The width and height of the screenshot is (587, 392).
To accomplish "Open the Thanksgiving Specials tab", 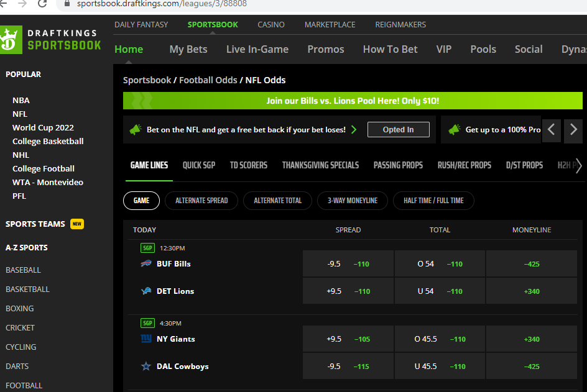I will pos(320,165).
